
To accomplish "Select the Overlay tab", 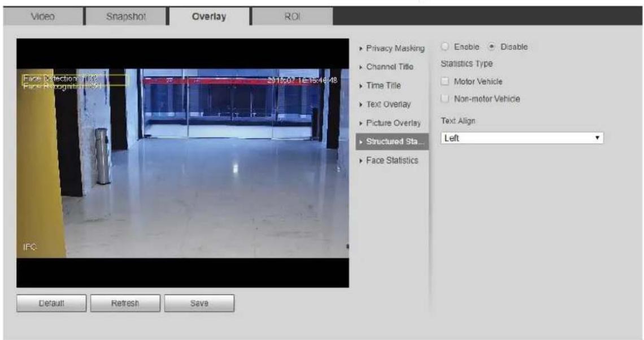I will (208, 16).
